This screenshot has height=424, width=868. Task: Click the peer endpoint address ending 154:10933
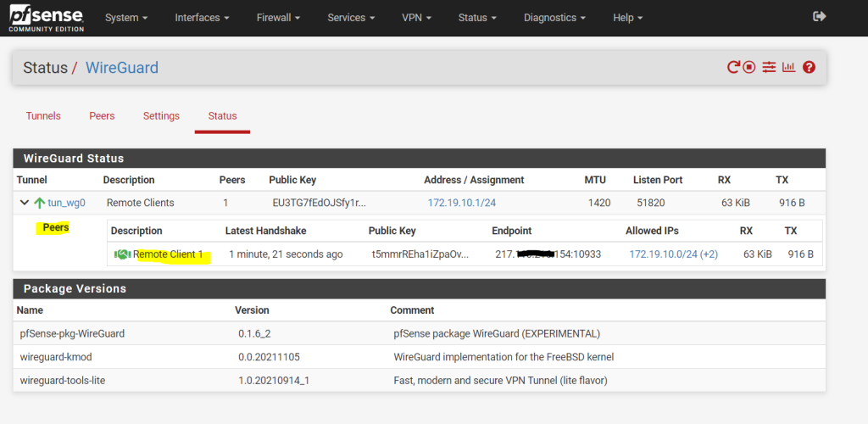pyautogui.click(x=548, y=254)
